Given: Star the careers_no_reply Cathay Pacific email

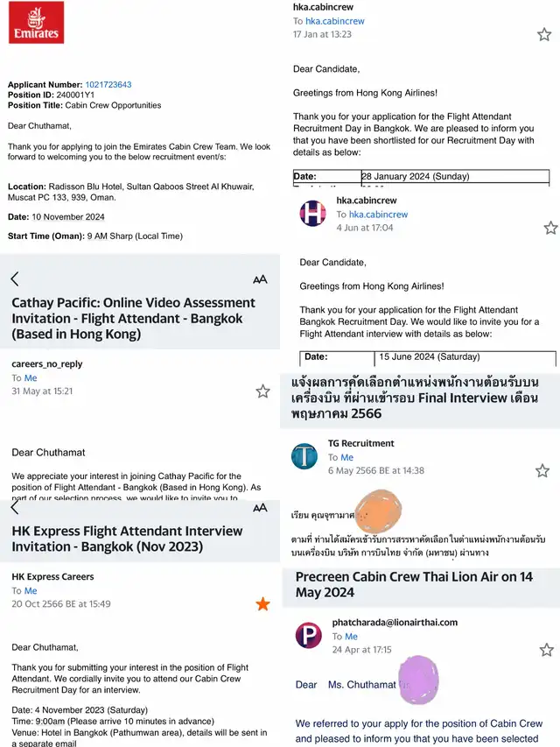Looking at the screenshot, I should (x=262, y=391).
